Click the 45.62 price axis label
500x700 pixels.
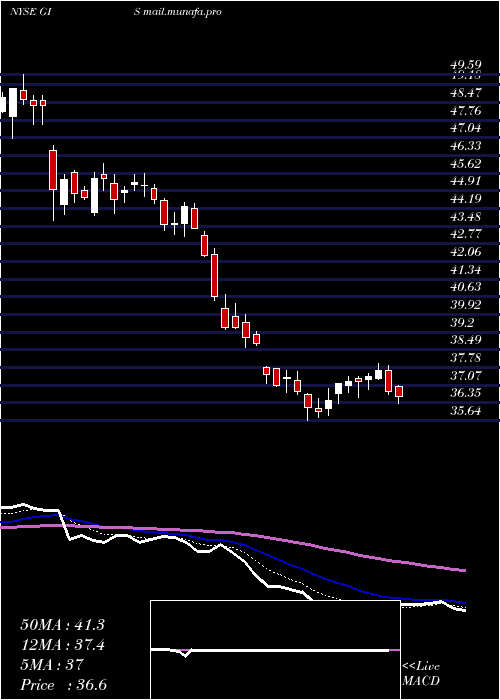(465, 164)
